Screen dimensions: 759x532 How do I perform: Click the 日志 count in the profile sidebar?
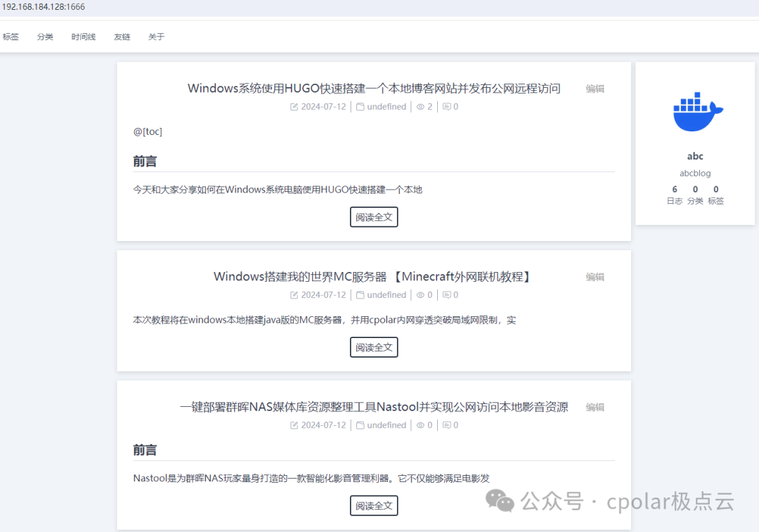(x=675, y=195)
